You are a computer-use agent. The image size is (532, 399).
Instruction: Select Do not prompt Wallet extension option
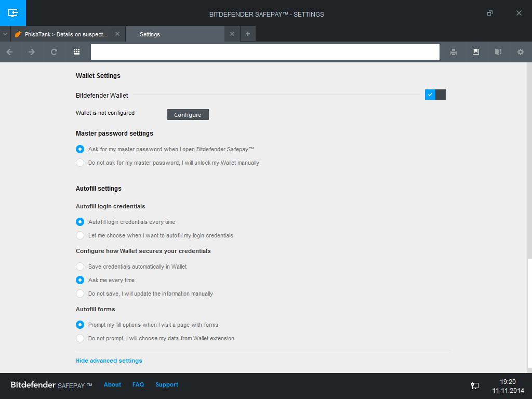(80, 338)
